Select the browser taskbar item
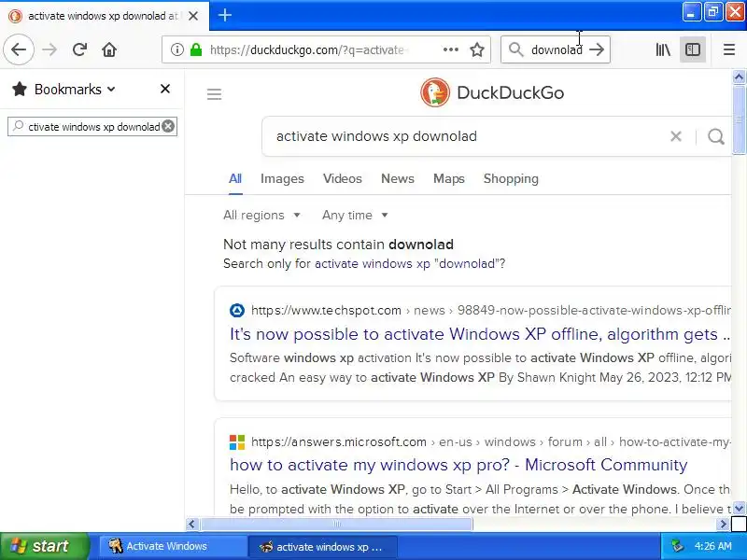Screen dimensions: 747x560 pos(322,546)
